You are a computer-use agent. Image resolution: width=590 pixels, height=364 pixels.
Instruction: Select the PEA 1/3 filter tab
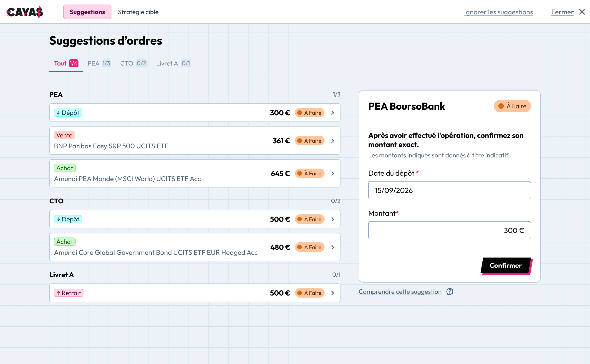point(99,63)
